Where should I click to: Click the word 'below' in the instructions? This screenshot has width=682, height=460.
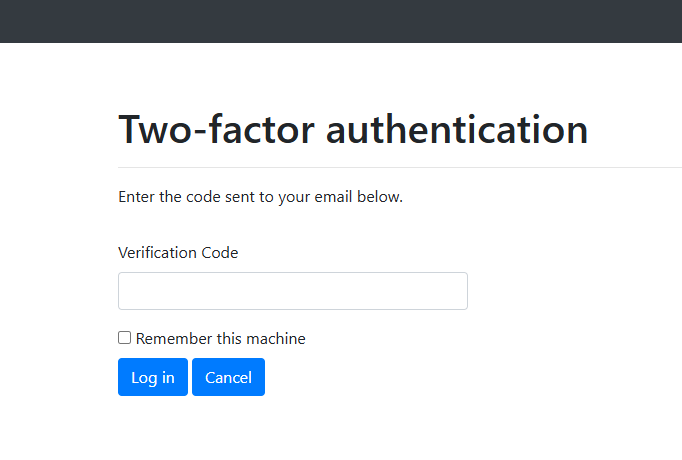point(380,197)
